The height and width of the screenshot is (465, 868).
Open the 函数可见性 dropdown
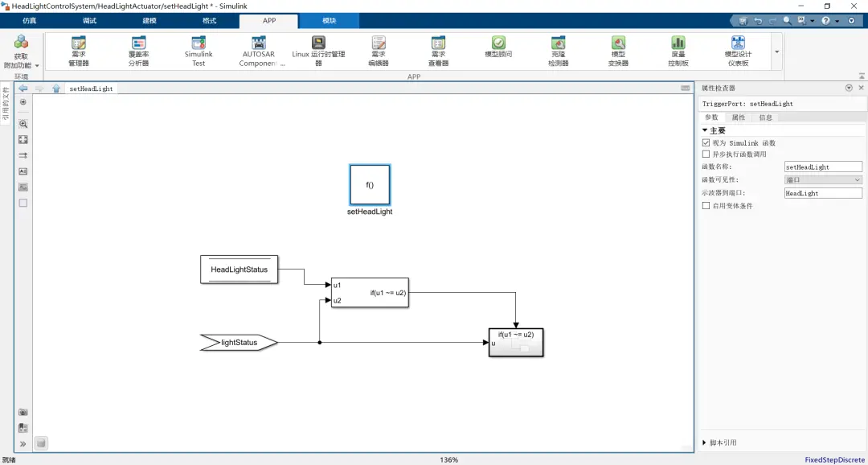[x=823, y=180]
